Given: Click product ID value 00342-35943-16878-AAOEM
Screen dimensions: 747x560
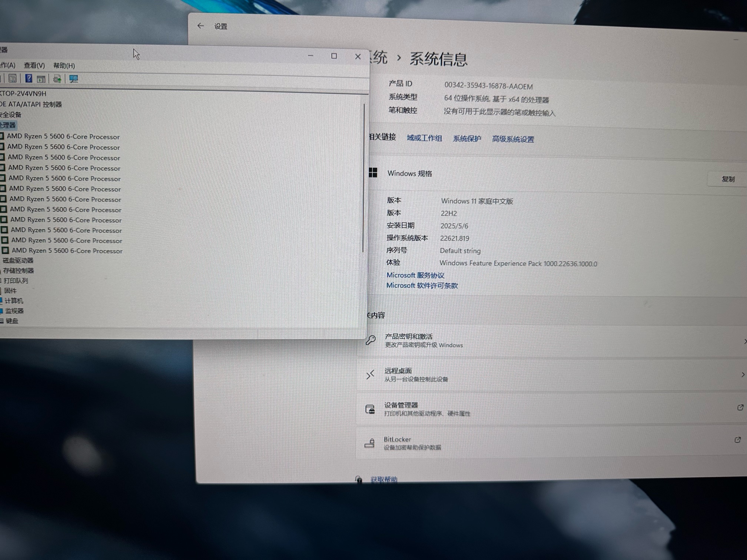Looking at the screenshot, I should tap(488, 86).
